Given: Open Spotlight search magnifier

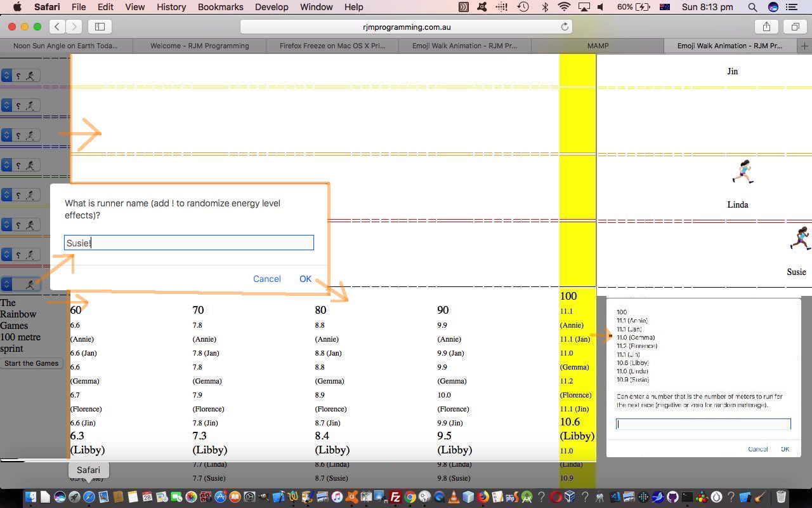Looking at the screenshot, I should tap(752, 7).
